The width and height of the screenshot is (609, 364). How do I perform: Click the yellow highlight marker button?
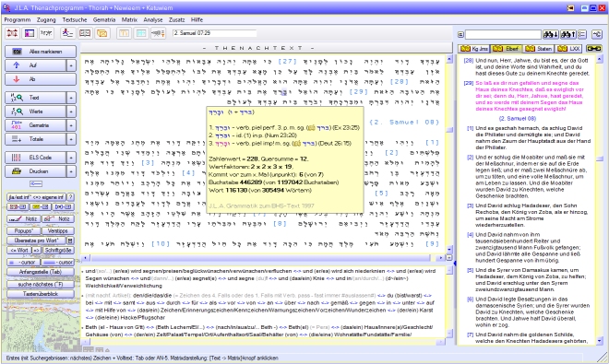(41, 207)
